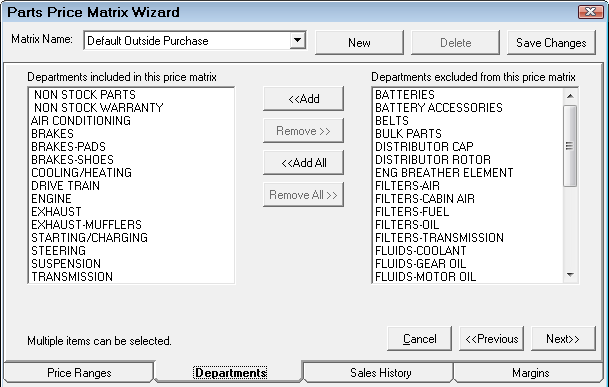The height and width of the screenshot is (387, 609).
Task: Click the excluded list scrollbar thumb
Action: (x=570, y=146)
